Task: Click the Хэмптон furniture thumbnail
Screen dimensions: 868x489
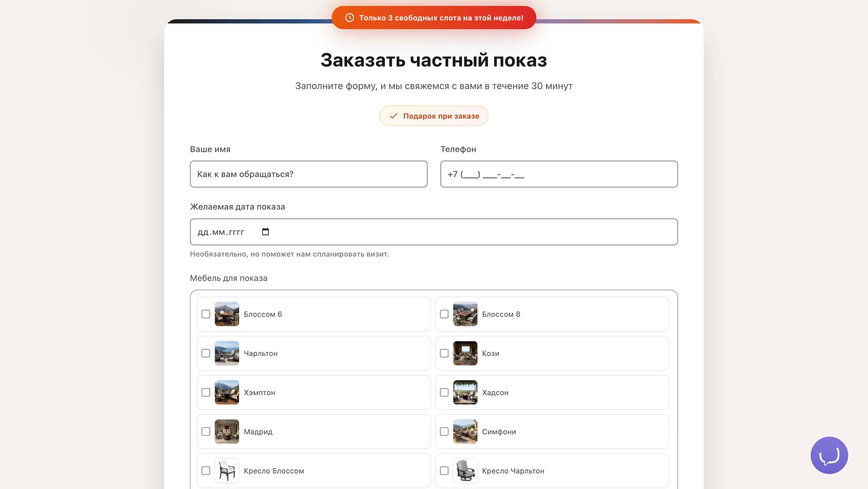Action: (x=227, y=392)
